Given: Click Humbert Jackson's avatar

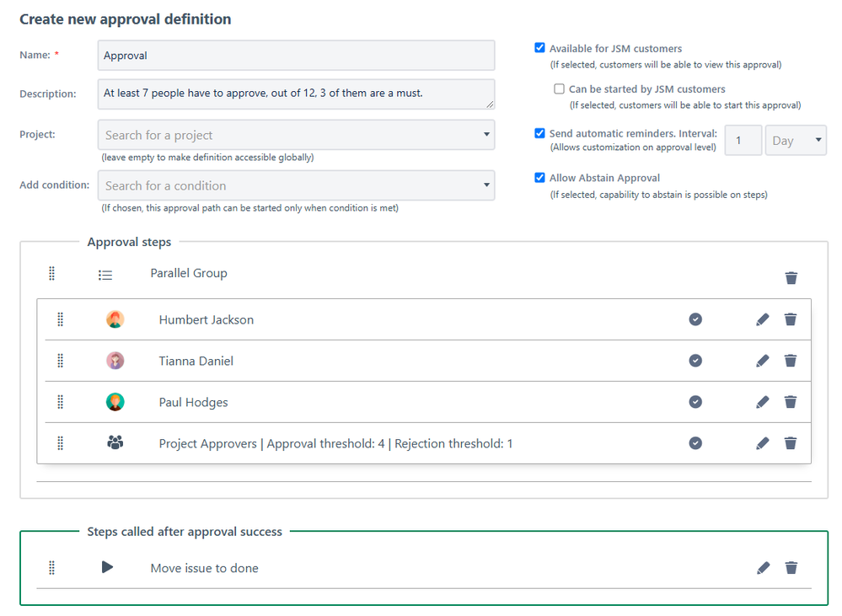Looking at the screenshot, I should (115, 319).
